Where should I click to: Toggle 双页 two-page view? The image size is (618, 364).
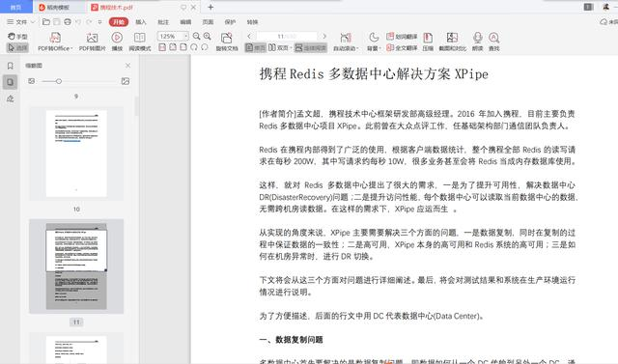(x=279, y=47)
